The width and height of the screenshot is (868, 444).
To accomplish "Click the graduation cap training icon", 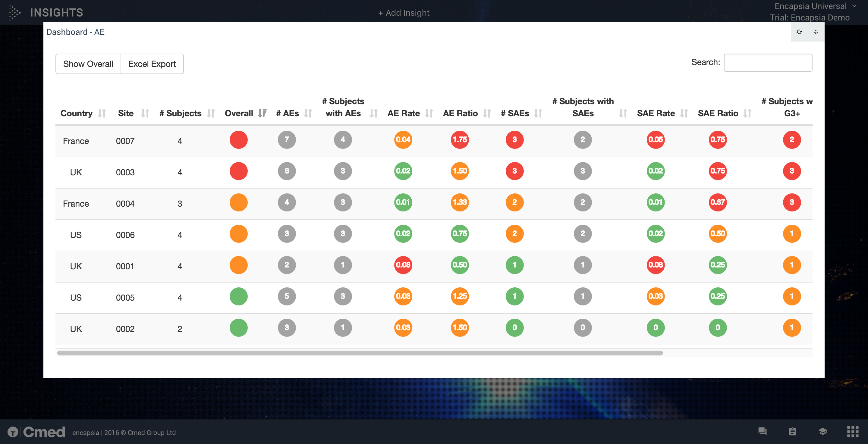I will pos(823,431).
